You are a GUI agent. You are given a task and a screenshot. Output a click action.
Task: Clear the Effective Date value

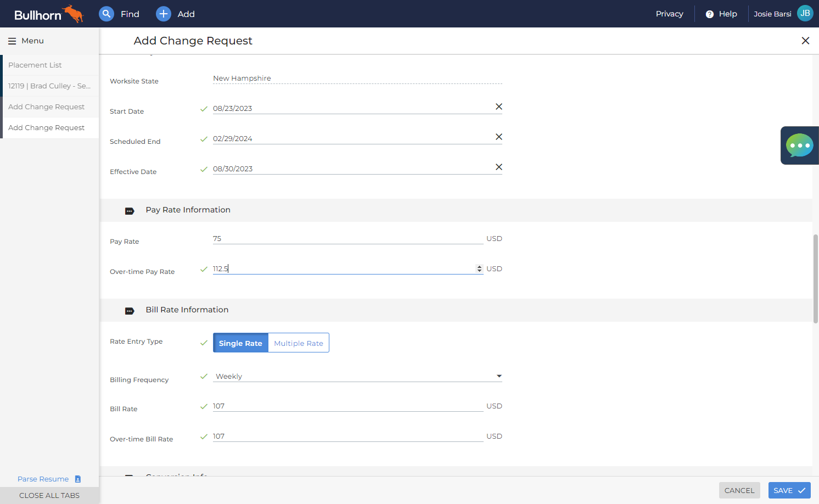point(499,167)
